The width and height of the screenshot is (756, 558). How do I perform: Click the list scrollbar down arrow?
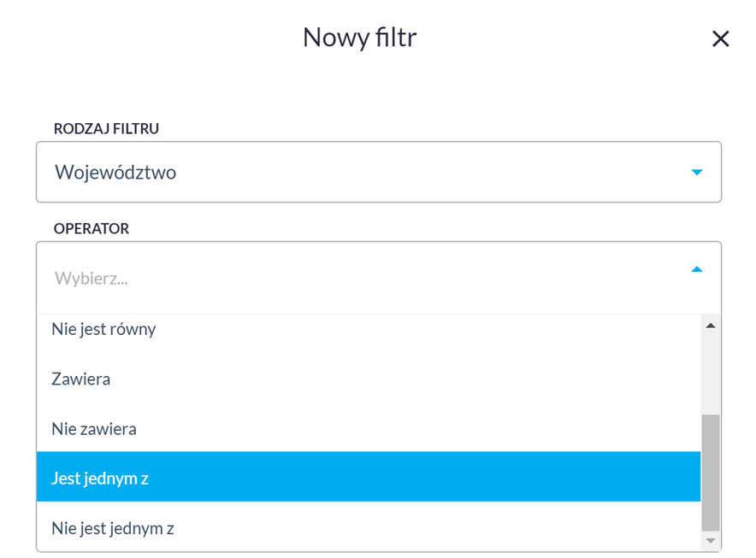710,541
